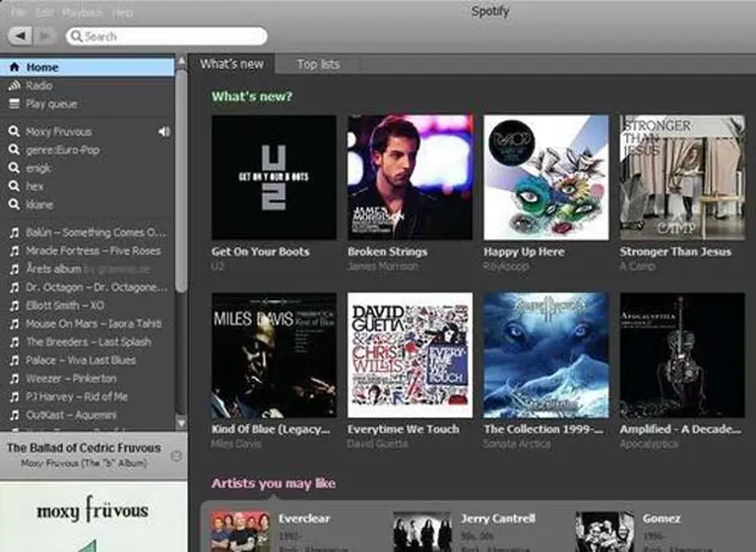Open the Broken Strings title link
This screenshot has height=552, width=756.
pos(387,252)
